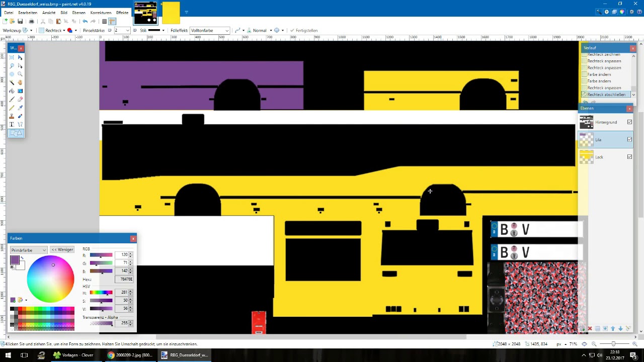Select the Text tool
This screenshot has height=362, width=644.
(12, 124)
